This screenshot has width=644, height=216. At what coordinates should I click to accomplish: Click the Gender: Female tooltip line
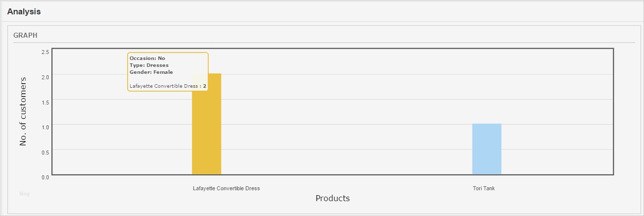click(151, 72)
